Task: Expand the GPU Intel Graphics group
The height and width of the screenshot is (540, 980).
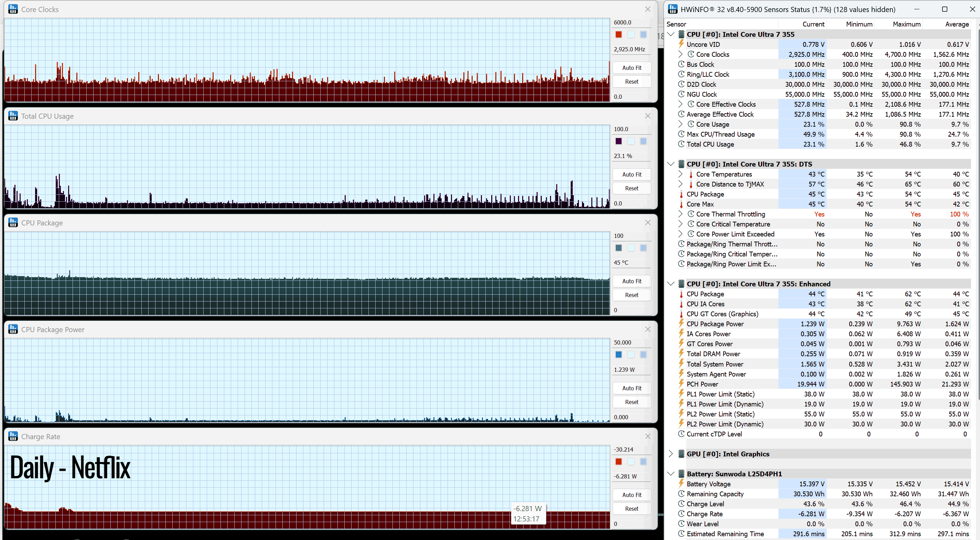Action: 671,454
